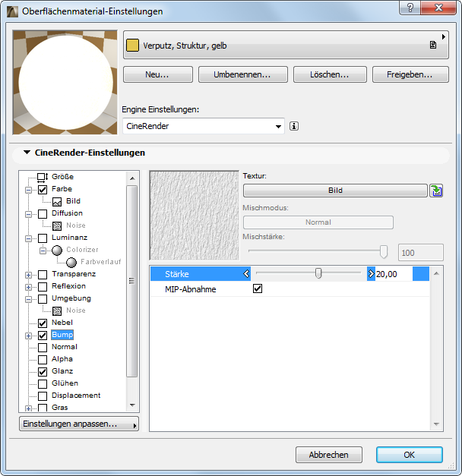462x476 pixels.
Task: Click the help question mark in title bar
Action: tap(410, 8)
